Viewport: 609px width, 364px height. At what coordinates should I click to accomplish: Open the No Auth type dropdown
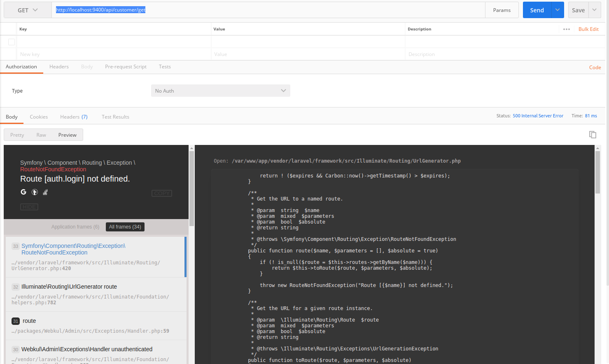click(221, 91)
